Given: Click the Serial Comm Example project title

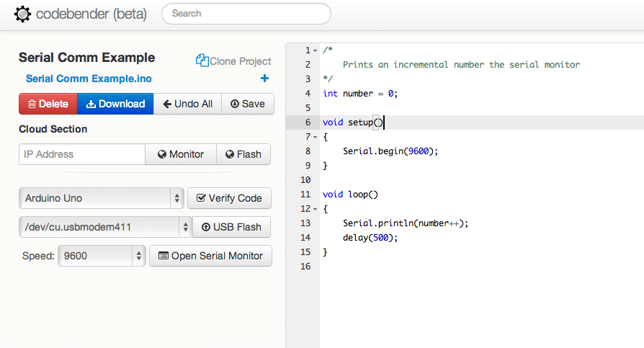Looking at the screenshot, I should coord(86,58).
